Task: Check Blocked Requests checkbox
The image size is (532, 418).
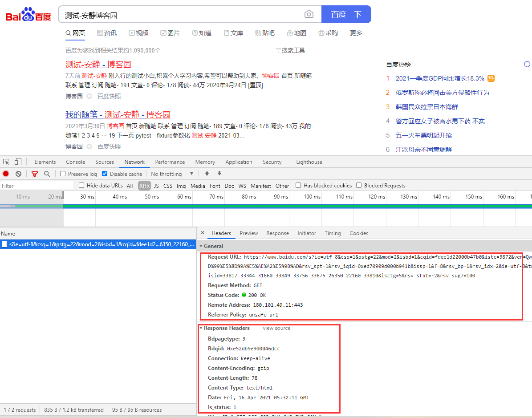Action: point(359,185)
